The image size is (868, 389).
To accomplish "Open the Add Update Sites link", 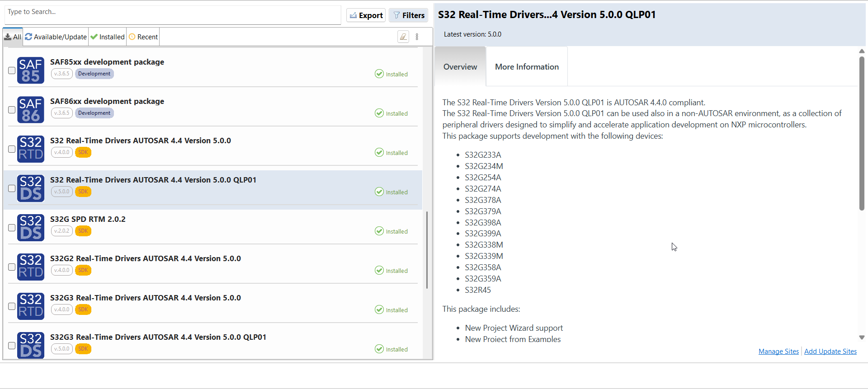I will [x=830, y=352].
